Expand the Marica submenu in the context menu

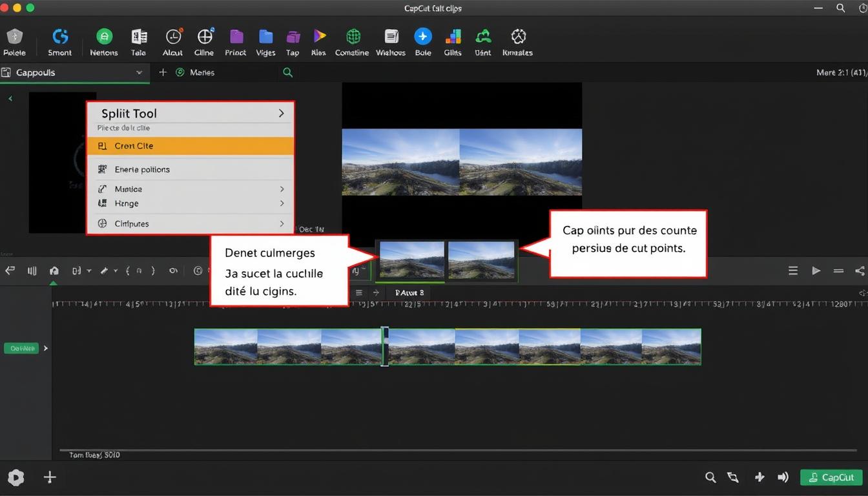[x=191, y=189]
